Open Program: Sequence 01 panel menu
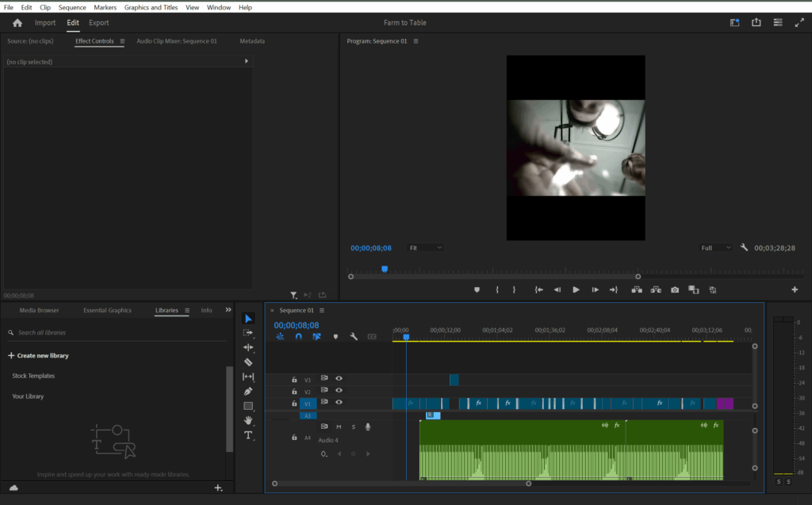The width and height of the screenshot is (812, 505). 416,41
